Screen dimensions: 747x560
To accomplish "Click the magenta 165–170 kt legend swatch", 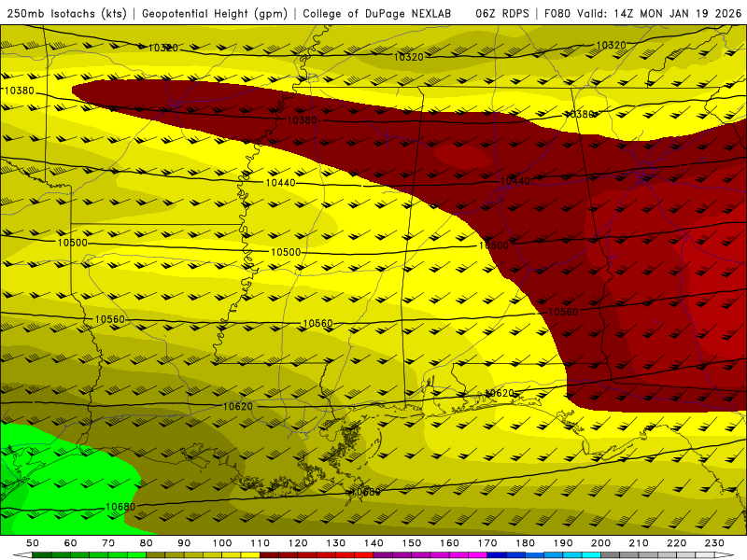I will (477, 555).
